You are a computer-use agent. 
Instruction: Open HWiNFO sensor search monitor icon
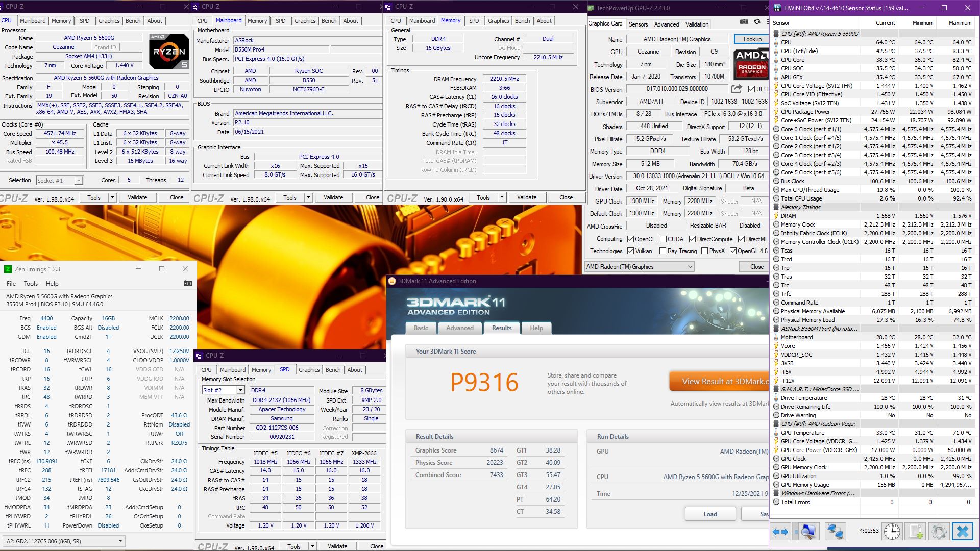(x=808, y=532)
